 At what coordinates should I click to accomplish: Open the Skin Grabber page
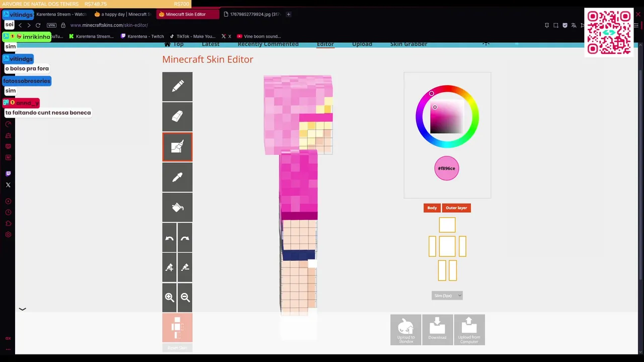[409, 44]
